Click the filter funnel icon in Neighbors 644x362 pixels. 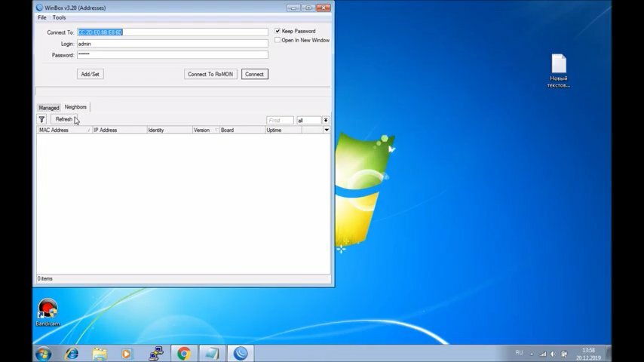point(41,120)
